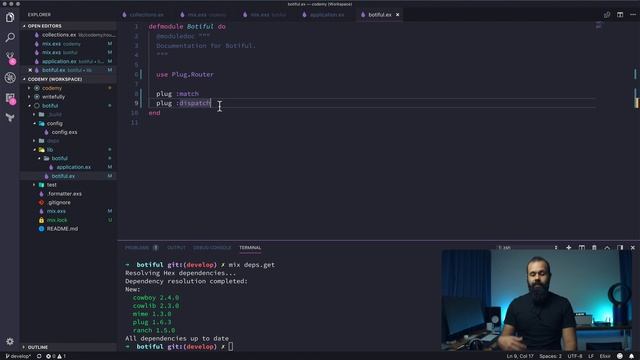The height and width of the screenshot is (360, 640).
Task: Select the terminal shell dropdown
Action: pos(527,248)
